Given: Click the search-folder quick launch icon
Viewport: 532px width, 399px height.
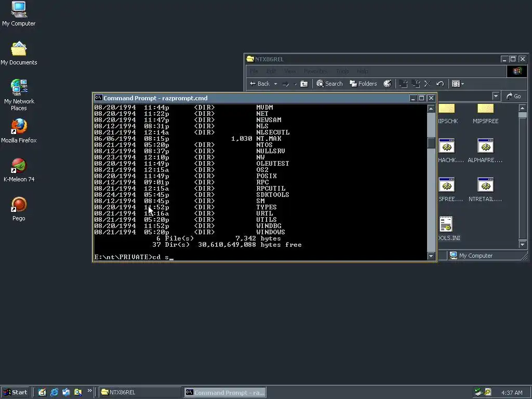Looking at the screenshot, I should point(78,392).
